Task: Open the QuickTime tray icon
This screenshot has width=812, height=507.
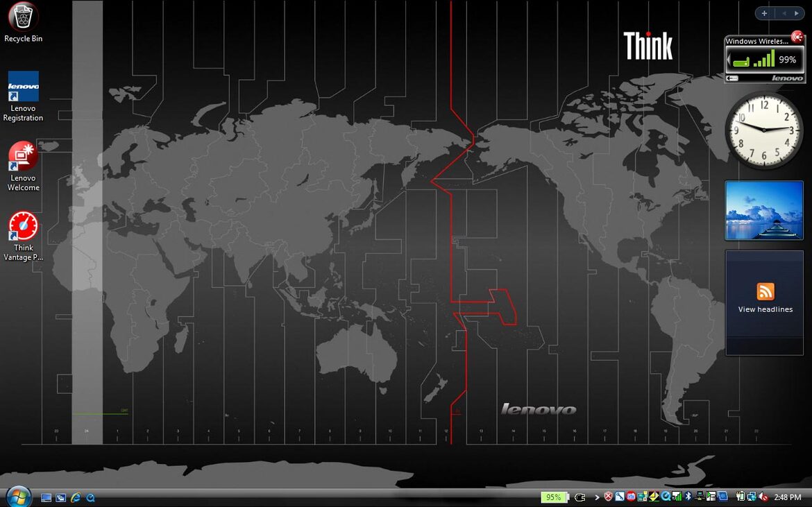Action: (666, 497)
